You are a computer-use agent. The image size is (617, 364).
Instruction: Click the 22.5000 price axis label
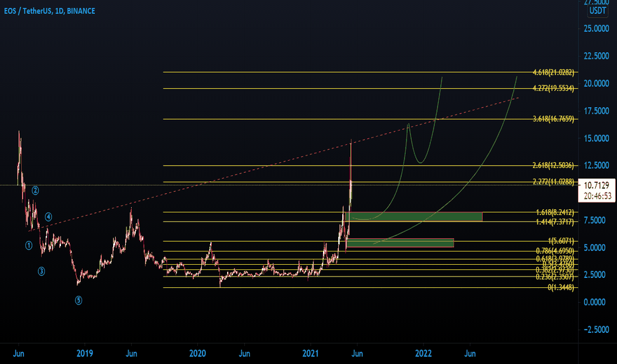596,56
